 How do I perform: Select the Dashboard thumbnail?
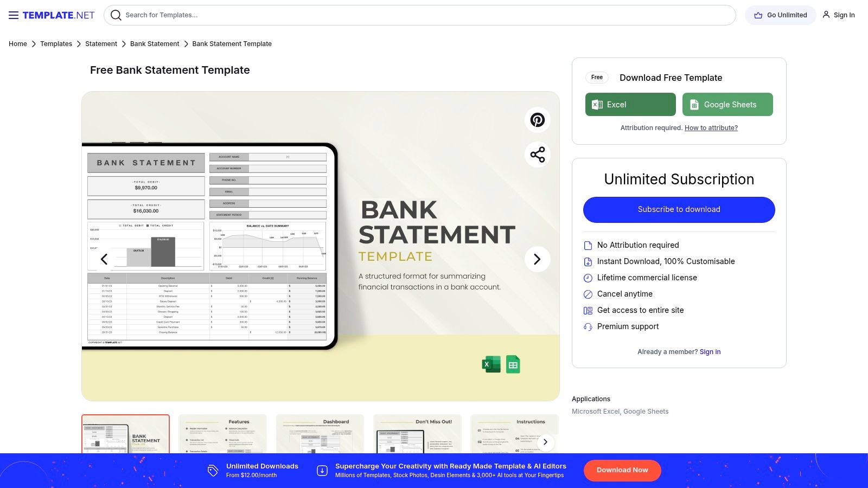click(x=320, y=434)
